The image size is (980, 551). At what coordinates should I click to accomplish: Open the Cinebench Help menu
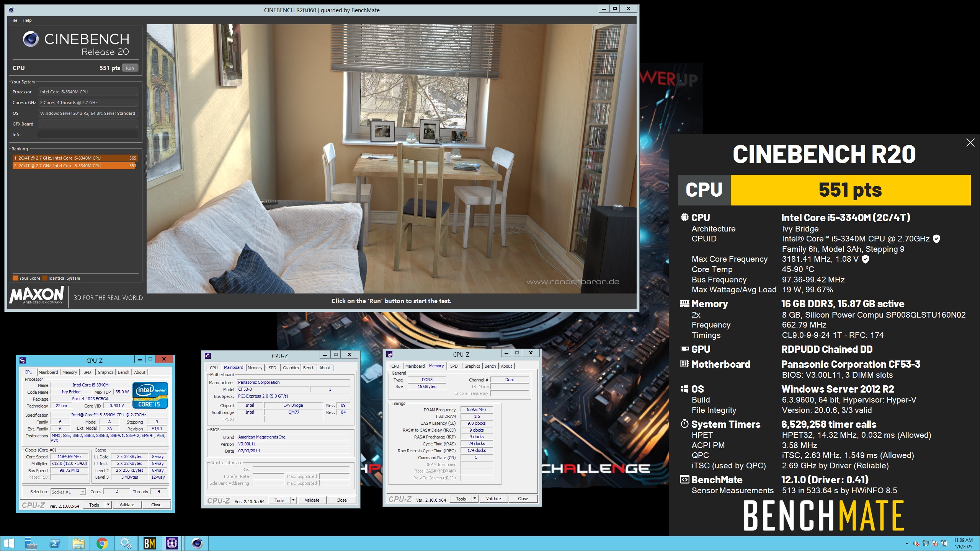click(x=27, y=20)
